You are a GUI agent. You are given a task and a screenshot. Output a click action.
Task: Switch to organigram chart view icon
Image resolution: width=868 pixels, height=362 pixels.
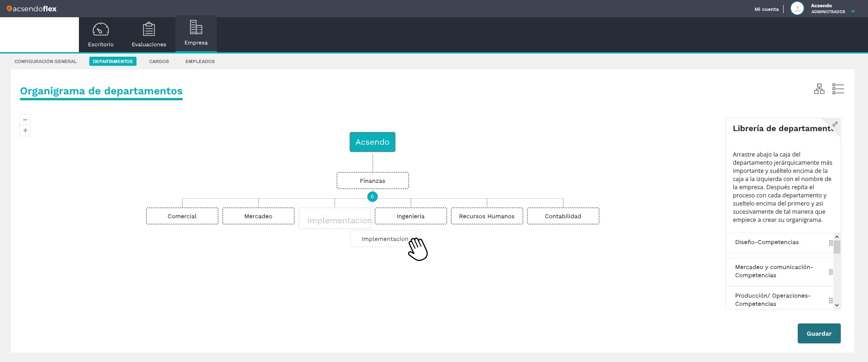pos(819,89)
